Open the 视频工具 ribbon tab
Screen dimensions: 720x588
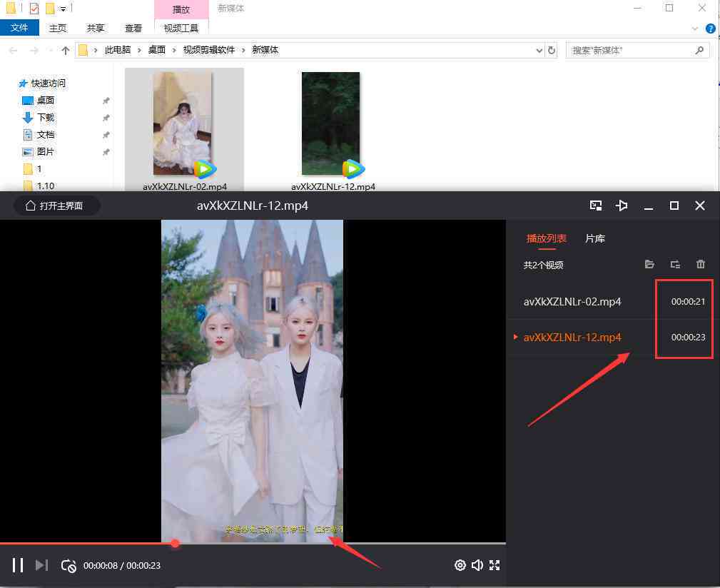[181, 28]
